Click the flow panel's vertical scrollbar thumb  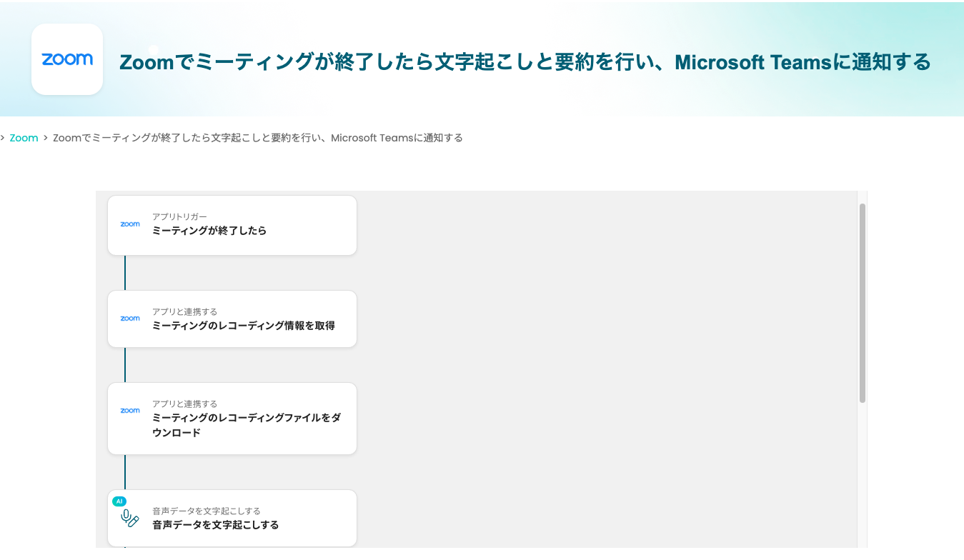click(x=863, y=303)
